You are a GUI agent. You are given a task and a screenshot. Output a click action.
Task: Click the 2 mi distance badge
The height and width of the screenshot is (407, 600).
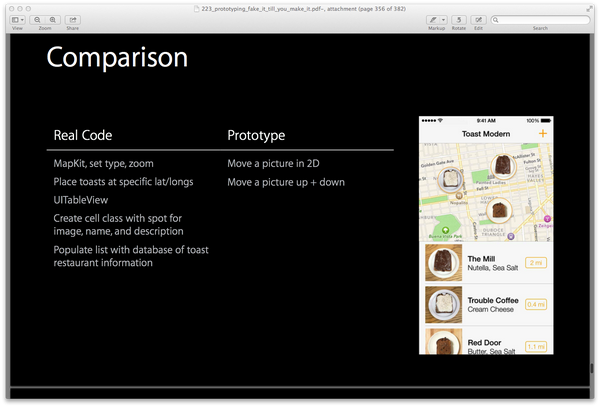(536, 263)
